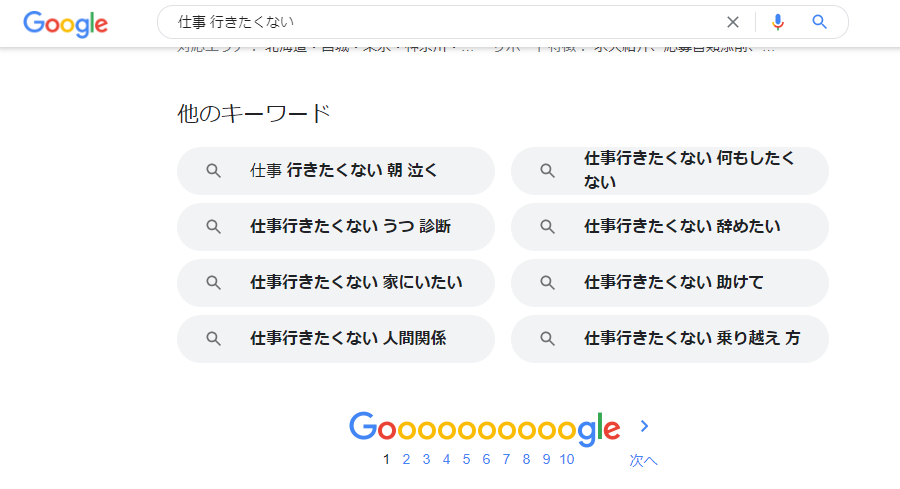
Task: Click the Google logo in header
Action: (x=65, y=24)
